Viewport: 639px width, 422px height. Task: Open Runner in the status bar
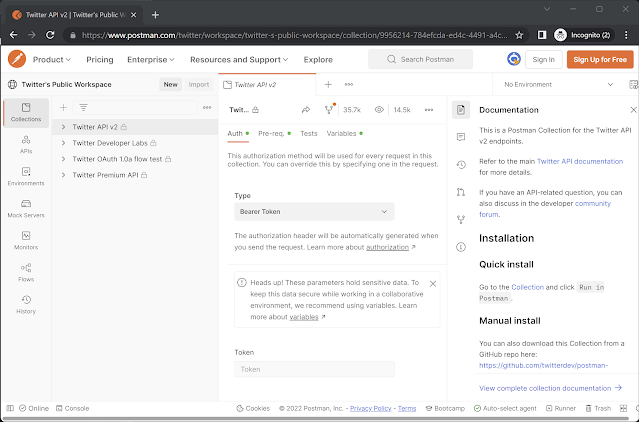[561, 408]
